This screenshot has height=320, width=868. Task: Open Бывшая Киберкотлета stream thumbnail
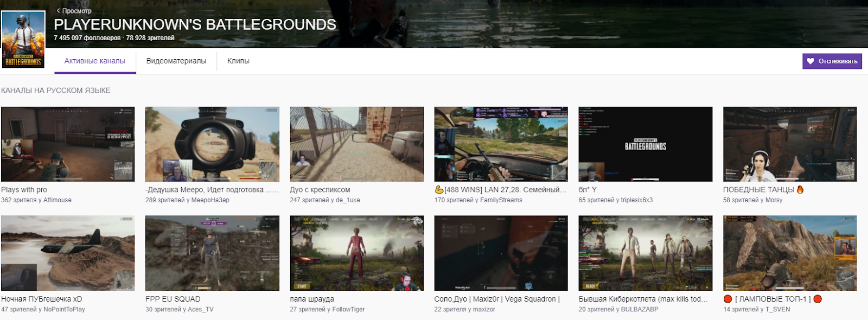click(x=646, y=253)
